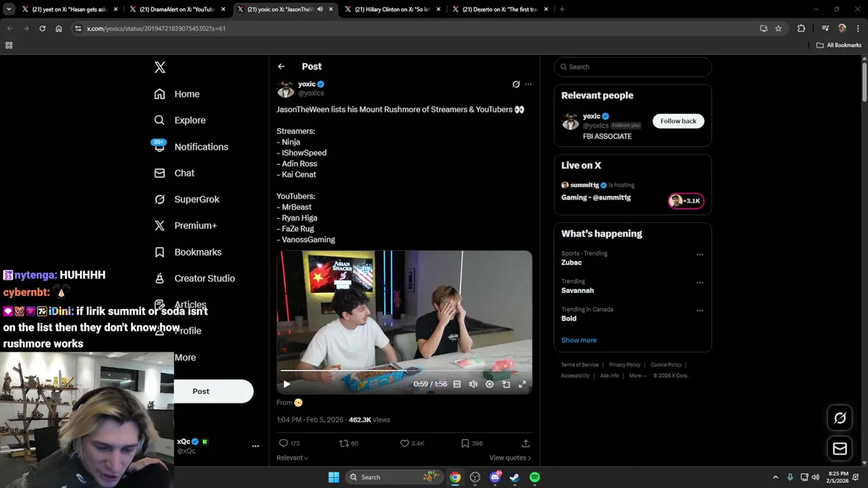Bookmark the post with 396 icon
Screen dimensions: 868x488
465,443
